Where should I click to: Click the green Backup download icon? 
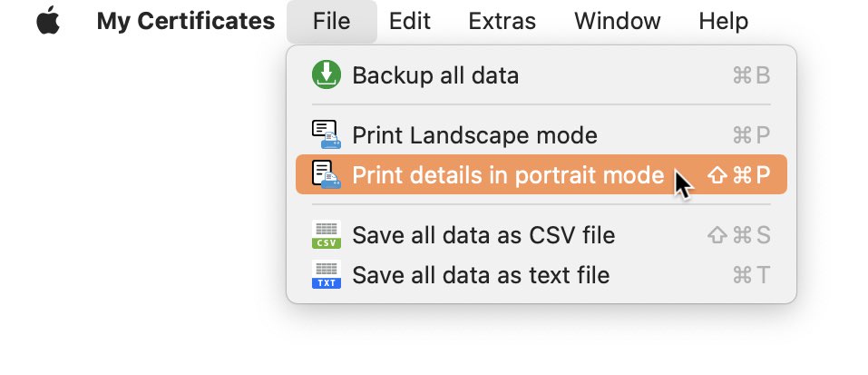click(x=326, y=74)
